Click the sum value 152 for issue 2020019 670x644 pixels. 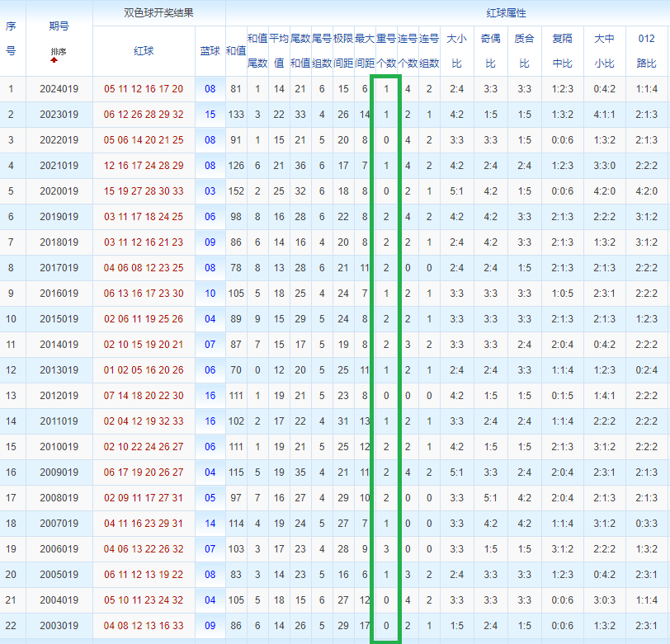point(236,191)
